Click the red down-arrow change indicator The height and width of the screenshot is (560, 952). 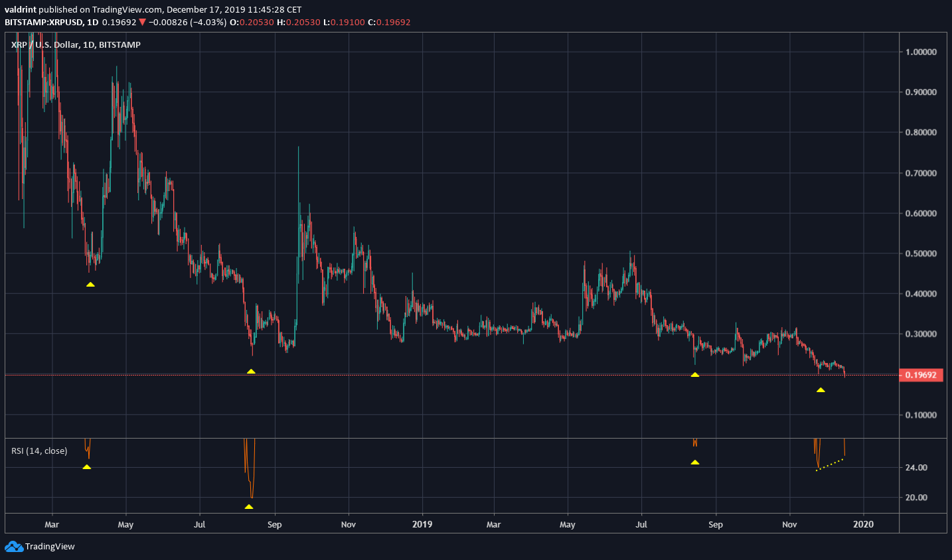pyautogui.click(x=142, y=21)
